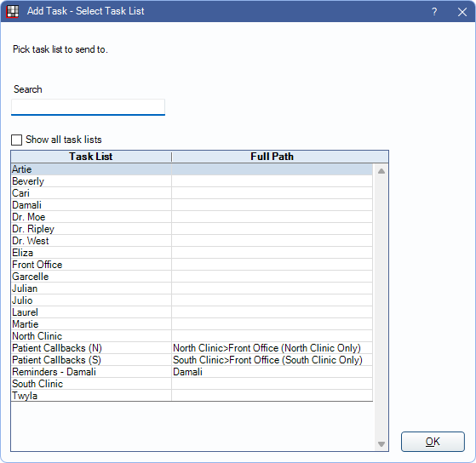Select the North Clinic task list
The image size is (476, 463).
[192, 336]
